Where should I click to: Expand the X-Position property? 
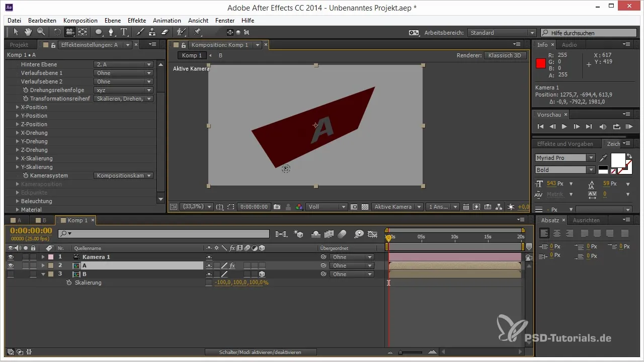(17, 107)
